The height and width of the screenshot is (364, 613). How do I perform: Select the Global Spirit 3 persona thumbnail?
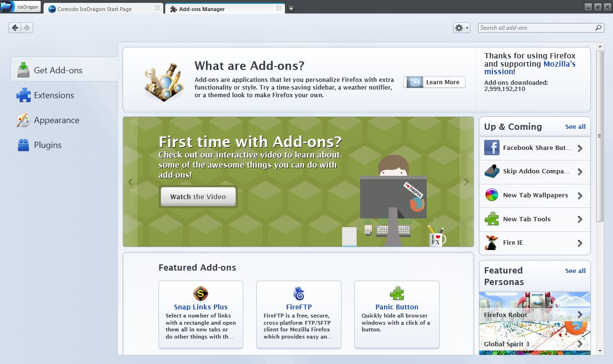[x=535, y=336]
